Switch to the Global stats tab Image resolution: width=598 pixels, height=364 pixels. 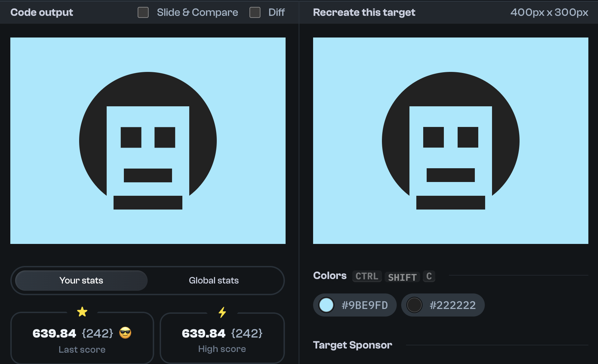[214, 280]
